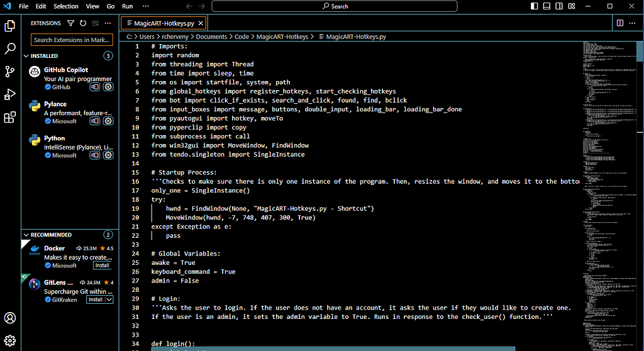Open the GitLens Install dropdown arrow
644x351 pixels.
pyautogui.click(x=109, y=299)
